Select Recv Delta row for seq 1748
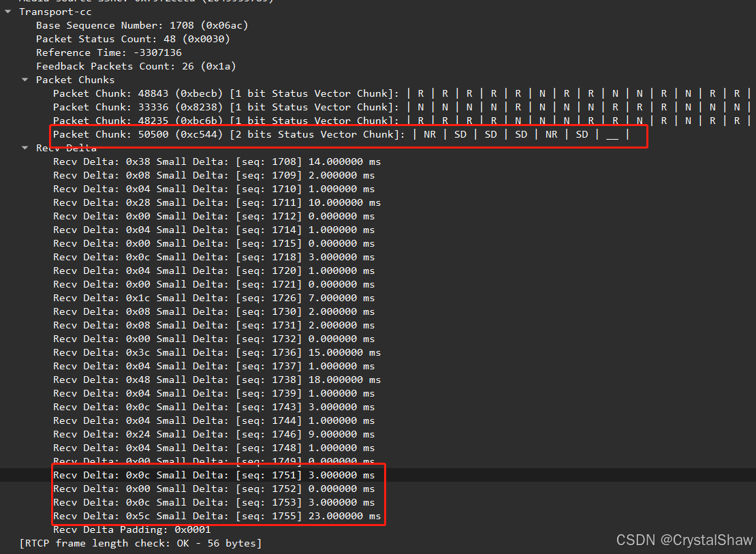The height and width of the screenshot is (554, 756). [214, 448]
